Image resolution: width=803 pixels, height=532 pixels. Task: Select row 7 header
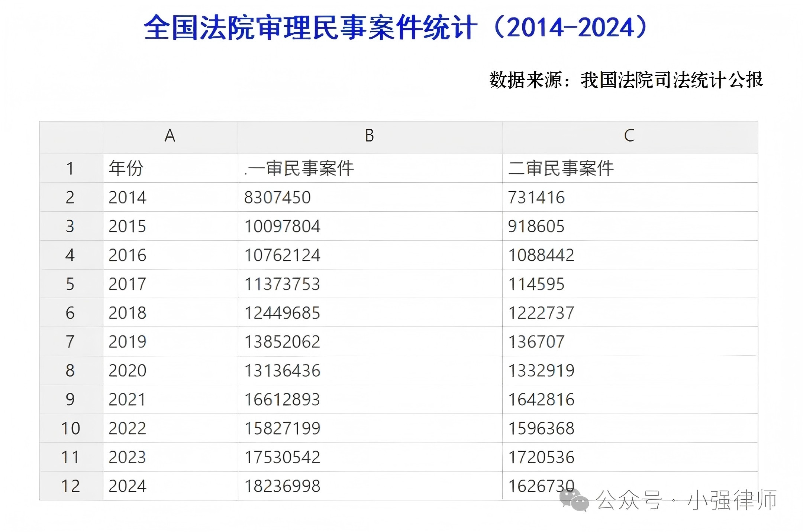tap(70, 342)
